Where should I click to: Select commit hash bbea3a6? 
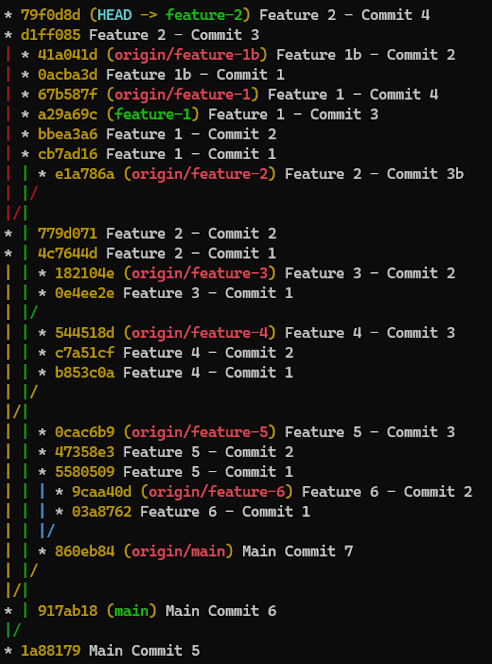[67, 134]
